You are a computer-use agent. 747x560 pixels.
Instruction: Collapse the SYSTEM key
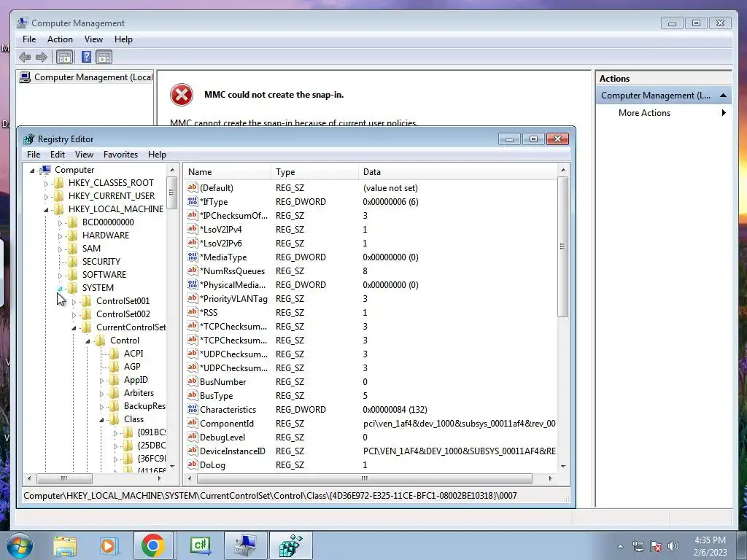[60, 289]
